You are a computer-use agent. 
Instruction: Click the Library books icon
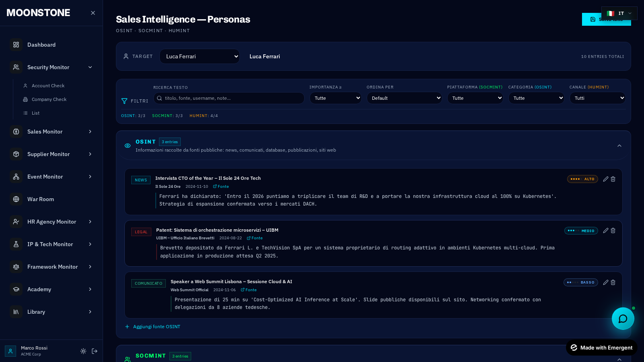tap(16, 312)
